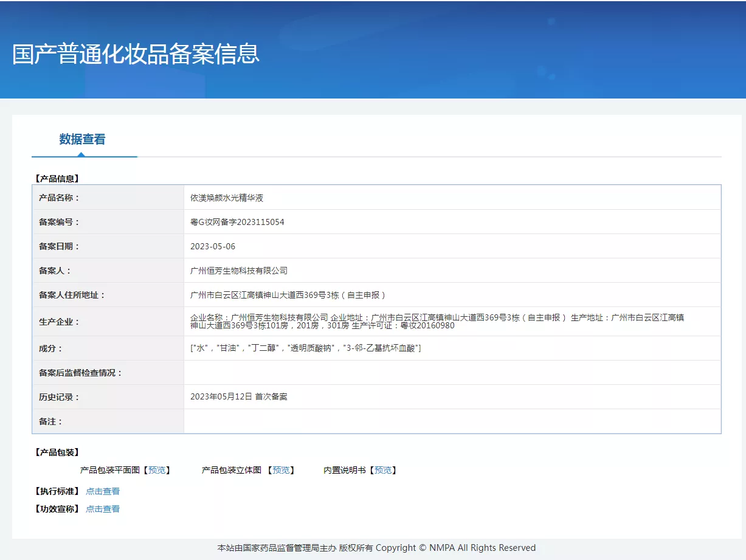The image size is (746, 560).
Task: Click the 【产品信息】 section heading
Action: tap(57, 179)
